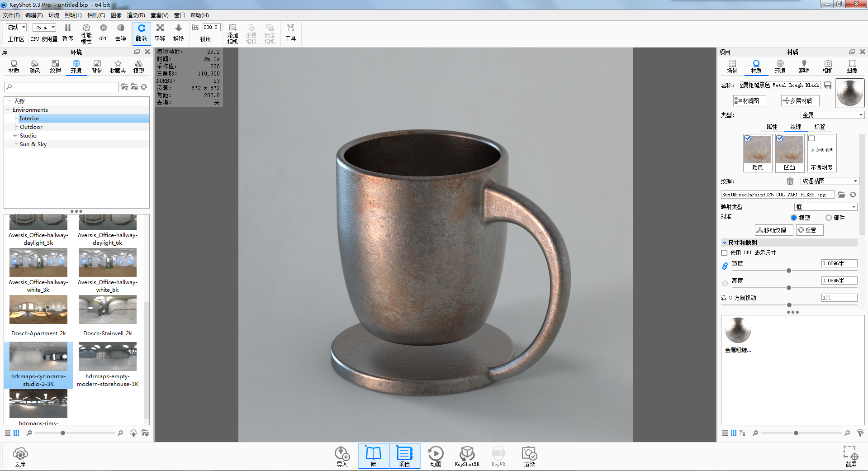Toggle GPU rendering mode

pyautogui.click(x=104, y=33)
